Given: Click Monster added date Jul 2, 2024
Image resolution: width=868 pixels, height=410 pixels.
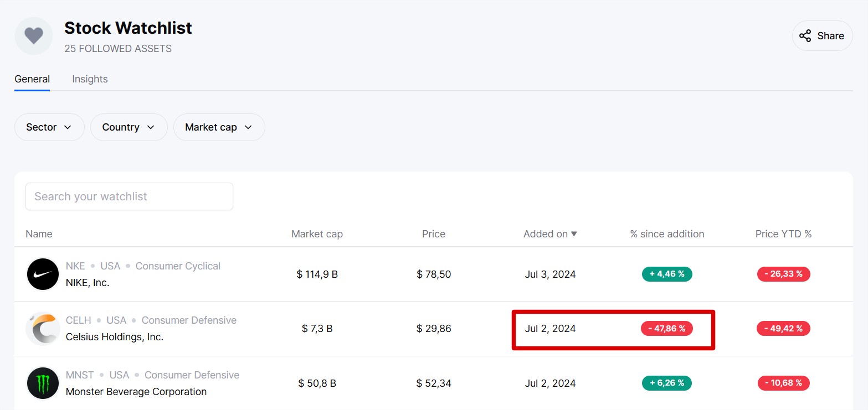Looking at the screenshot, I should tap(550, 383).
